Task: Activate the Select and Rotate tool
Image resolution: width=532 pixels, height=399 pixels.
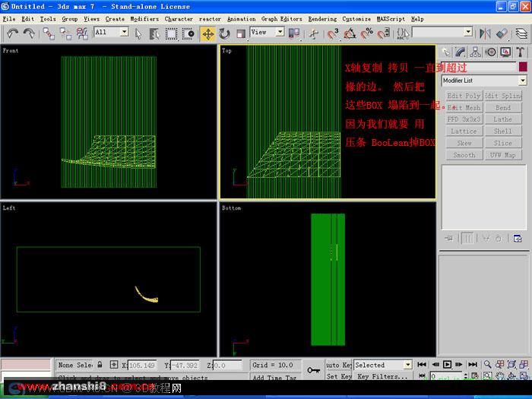Action: click(224, 34)
